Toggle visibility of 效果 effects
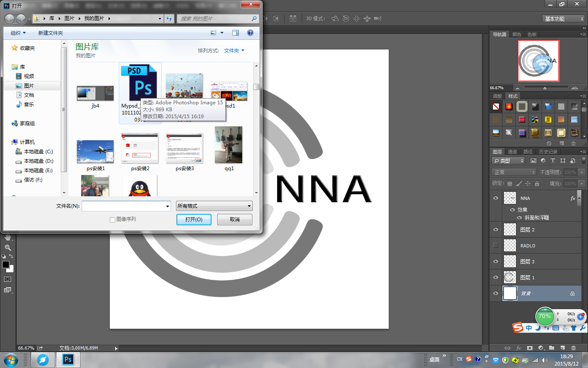Screen dimensions: 588x368 pyautogui.click(x=512, y=210)
